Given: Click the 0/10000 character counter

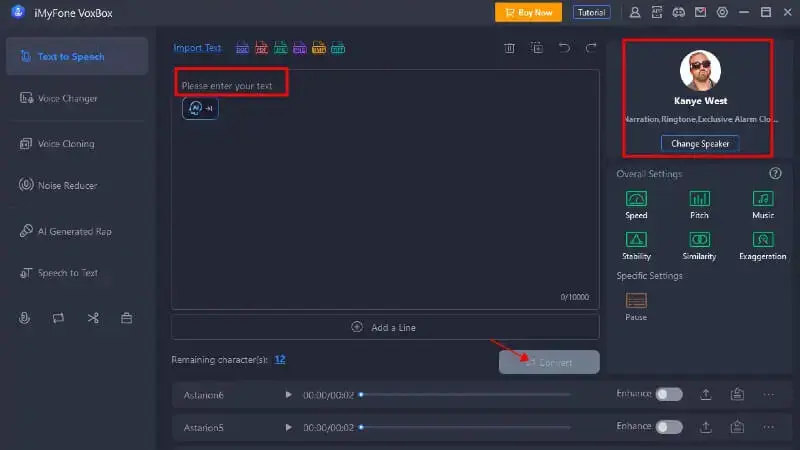Looking at the screenshot, I should pyautogui.click(x=574, y=297).
